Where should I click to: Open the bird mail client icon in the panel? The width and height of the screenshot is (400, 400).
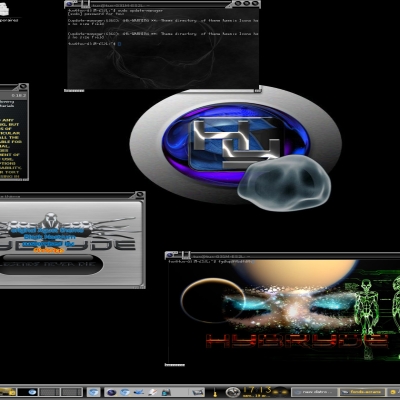click(x=139, y=392)
